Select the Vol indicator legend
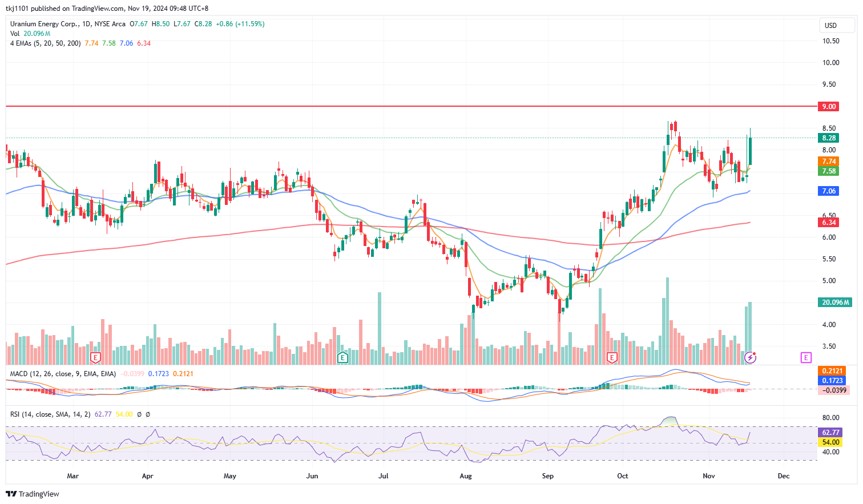The image size is (863, 504). (15, 34)
